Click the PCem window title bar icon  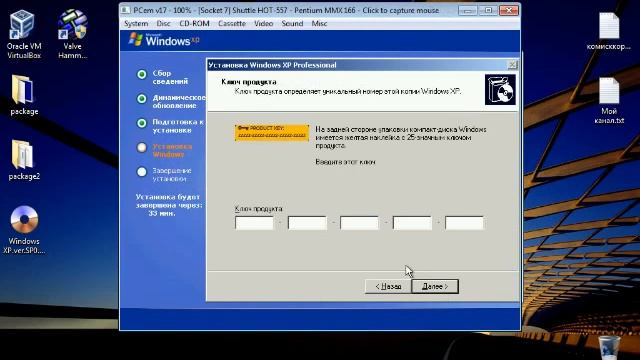click(x=126, y=10)
